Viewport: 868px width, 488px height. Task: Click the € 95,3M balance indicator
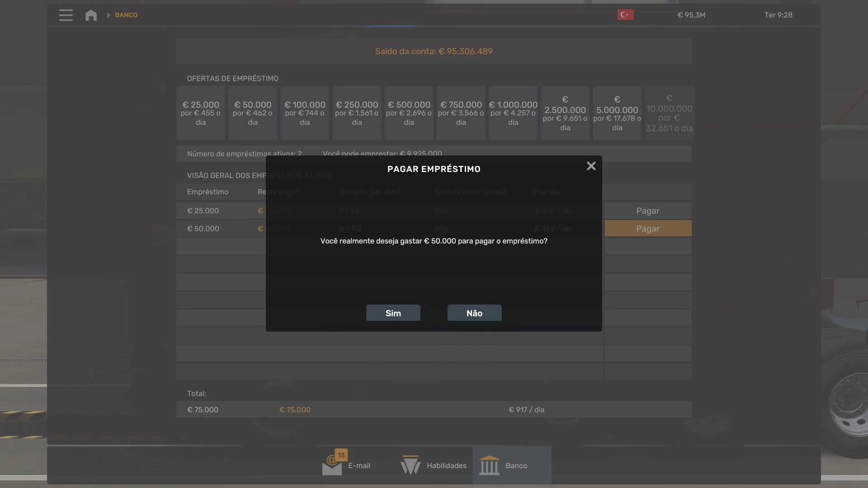(691, 15)
